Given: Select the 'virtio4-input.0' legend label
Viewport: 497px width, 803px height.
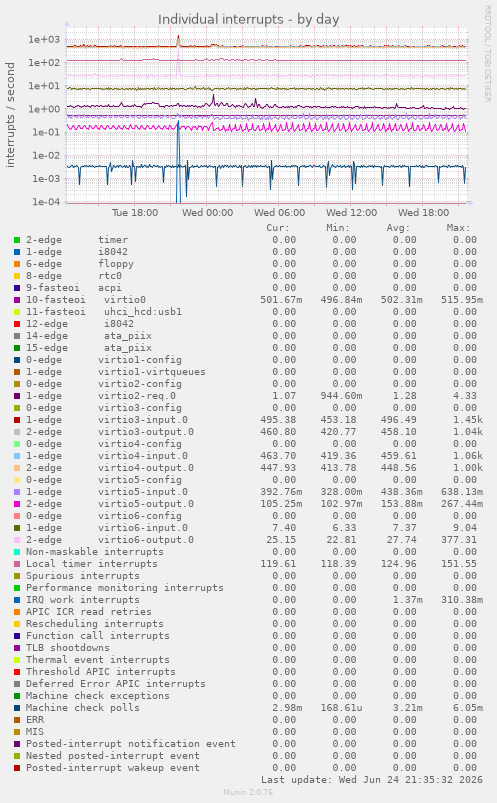Looking at the screenshot, I should coord(143,456).
